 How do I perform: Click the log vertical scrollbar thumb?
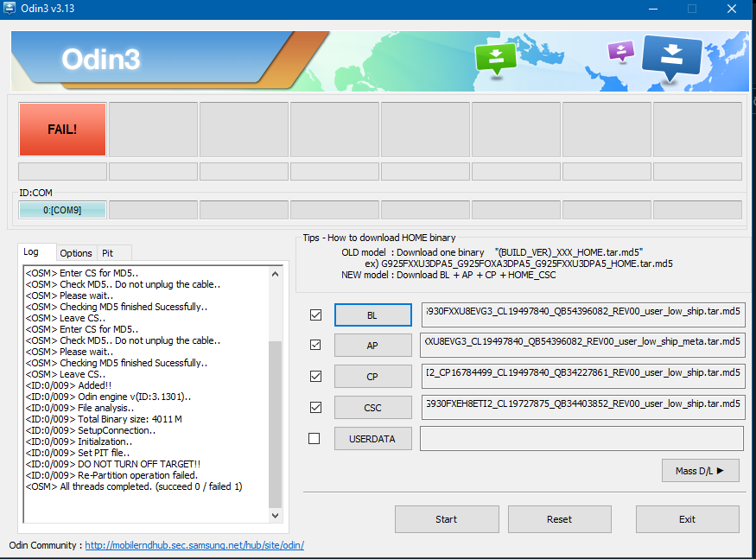pyautogui.click(x=275, y=424)
